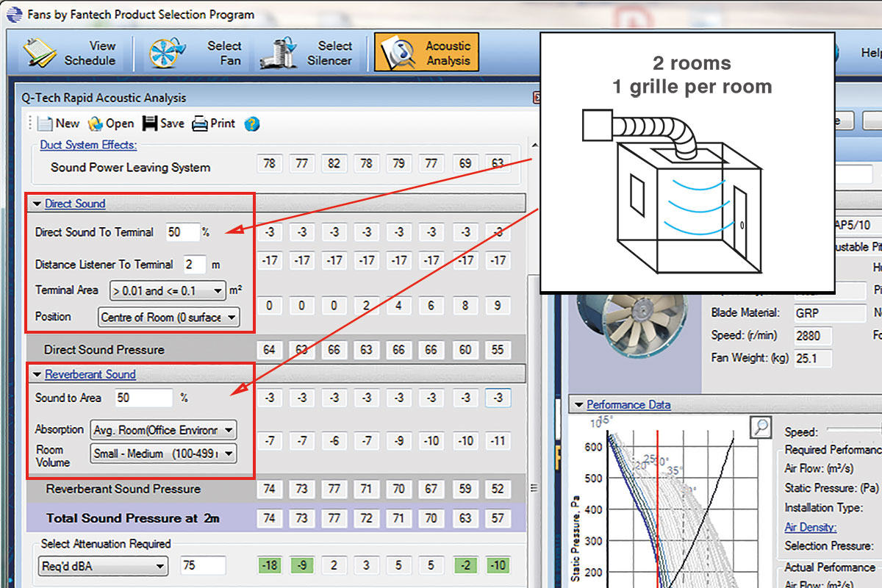Save the current acoustic analysis
The image size is (882, 588).
click(162, 123)
